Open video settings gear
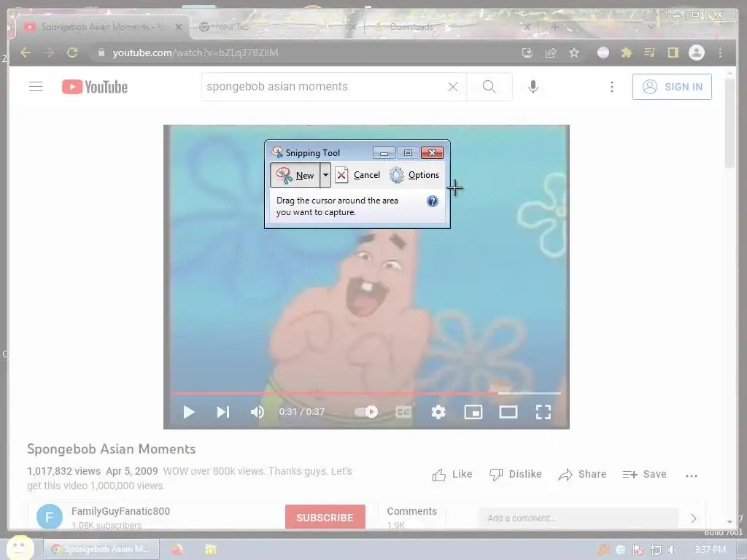 (438, 412)
